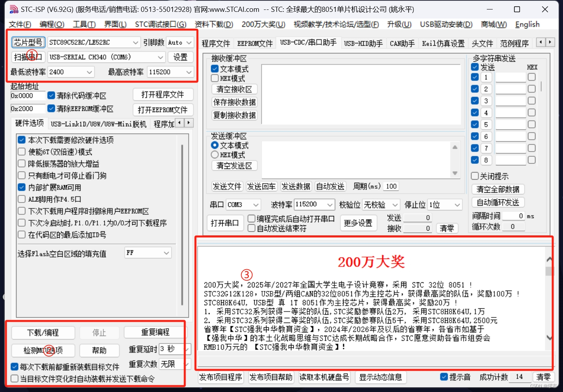Switch to Keil仿真设置 tab

point(443,43)
